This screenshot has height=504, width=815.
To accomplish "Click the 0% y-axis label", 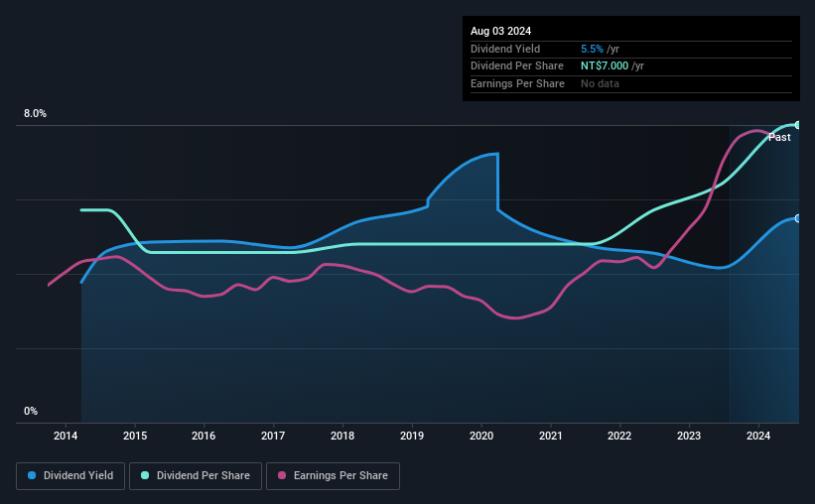I will (x=31, y=411).
